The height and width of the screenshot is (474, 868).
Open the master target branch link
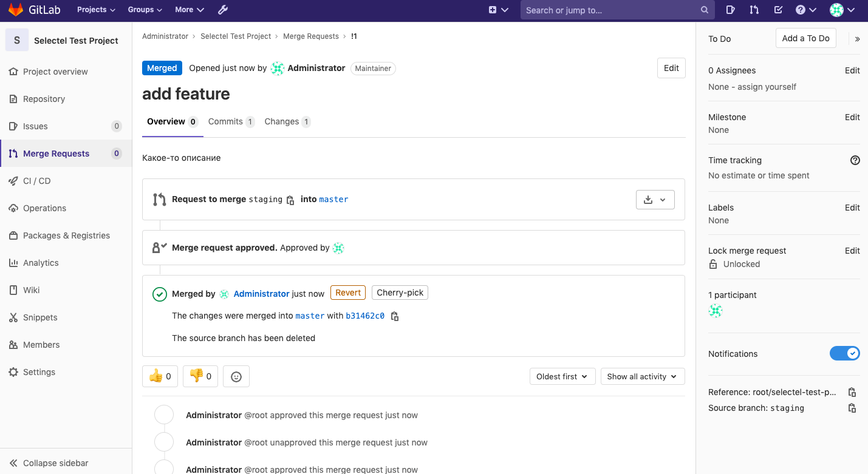(333, 199)
